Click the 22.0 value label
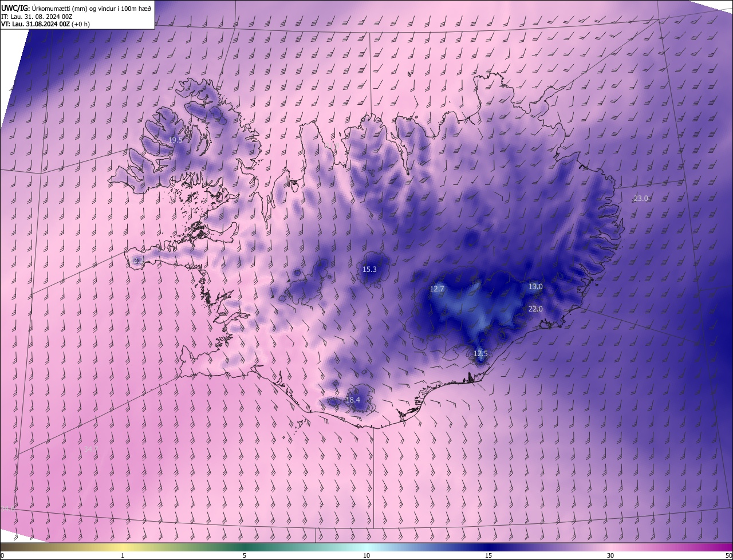 535,309
